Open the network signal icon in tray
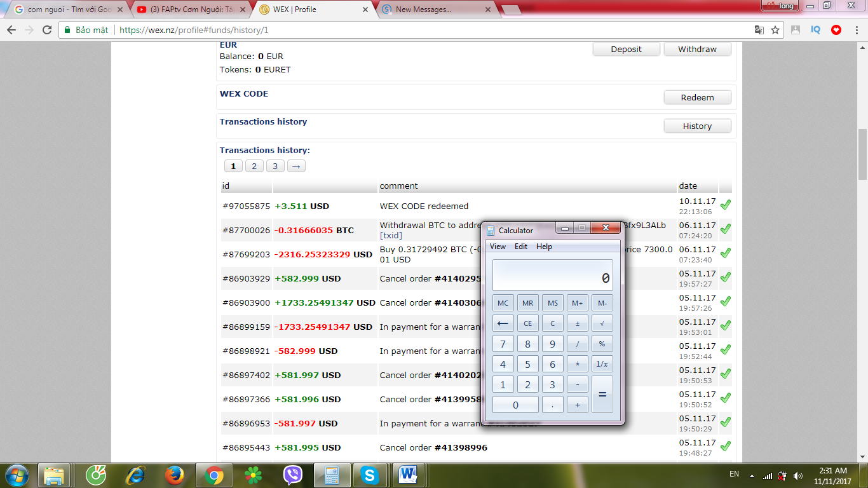 click(768, 475)
